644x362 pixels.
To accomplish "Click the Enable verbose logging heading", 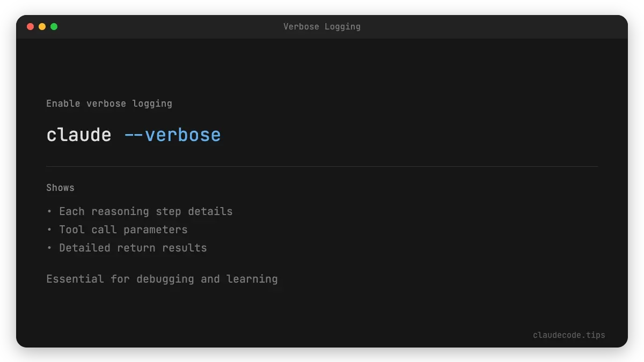I will point(109,104).
